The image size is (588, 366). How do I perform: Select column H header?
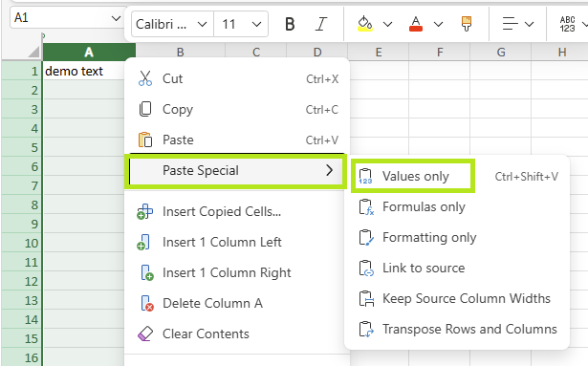click(x=560, y=52)
